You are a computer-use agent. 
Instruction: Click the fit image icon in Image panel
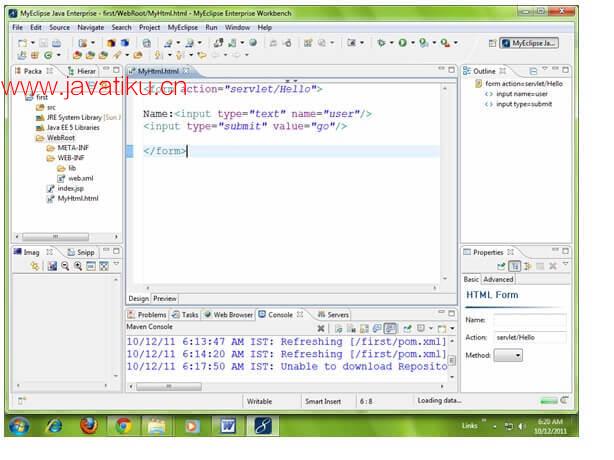coord(104,266)
